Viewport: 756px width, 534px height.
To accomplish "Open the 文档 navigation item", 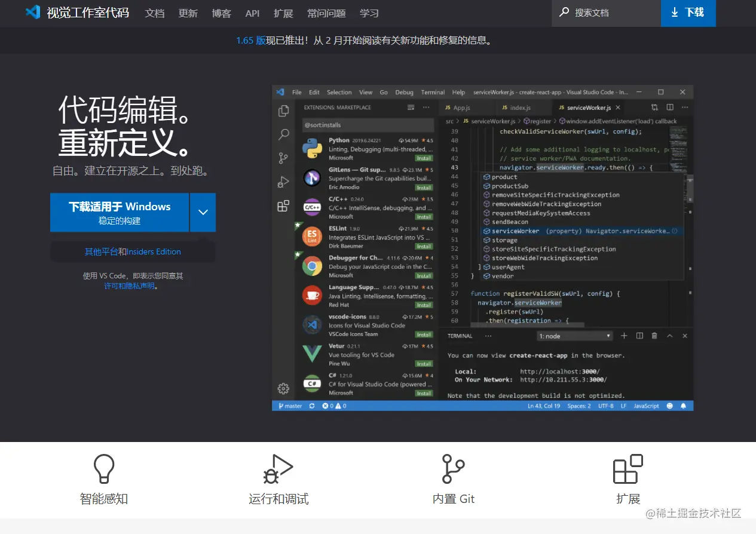I will coord(155,13).
